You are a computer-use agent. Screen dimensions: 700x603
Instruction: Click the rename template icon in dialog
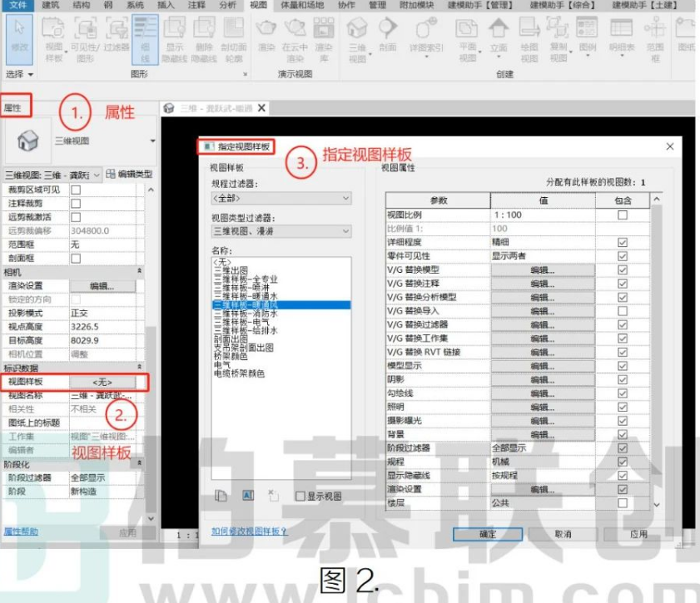248,495
